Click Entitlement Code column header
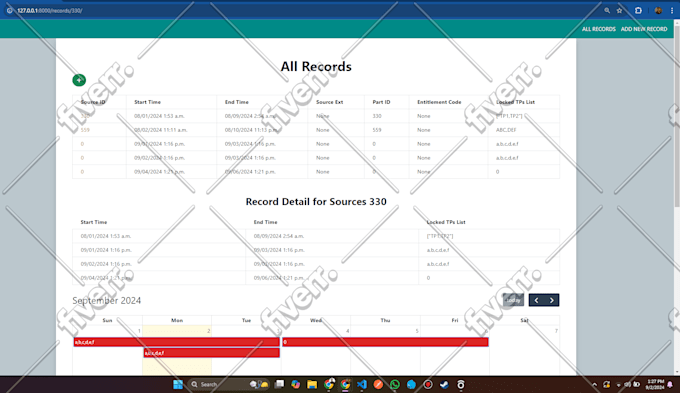The height and width of the screenshot is (393, 680). click(x=439, y=102)
